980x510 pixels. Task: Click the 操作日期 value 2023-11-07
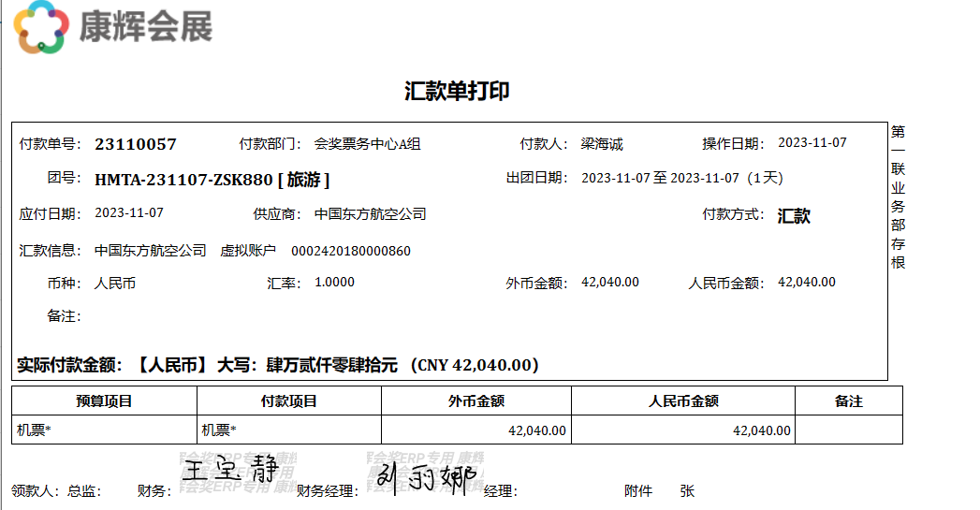[x=812, y=143]
